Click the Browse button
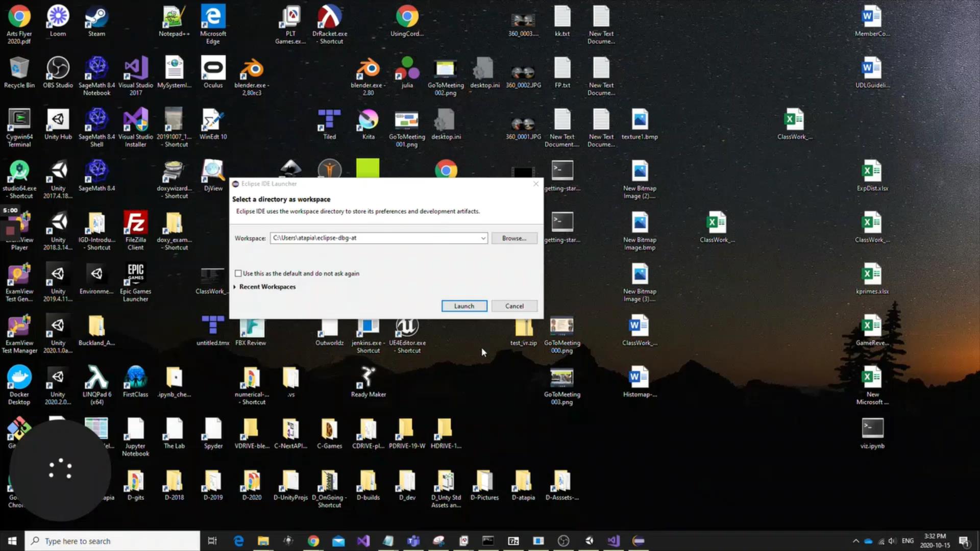Screen dimensions: 980x551 514,238
